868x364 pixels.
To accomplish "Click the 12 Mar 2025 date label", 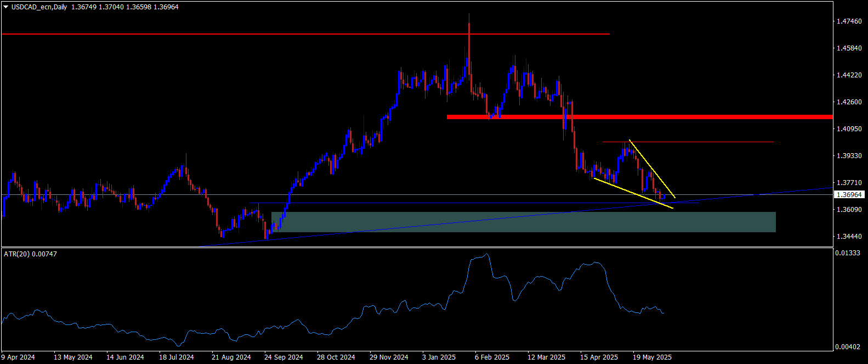I will click(547, 357).
